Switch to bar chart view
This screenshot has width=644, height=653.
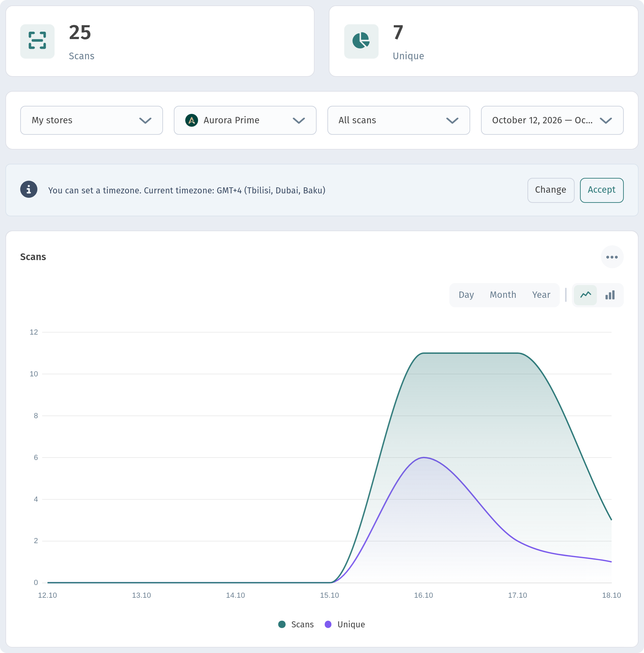(610, 295)
